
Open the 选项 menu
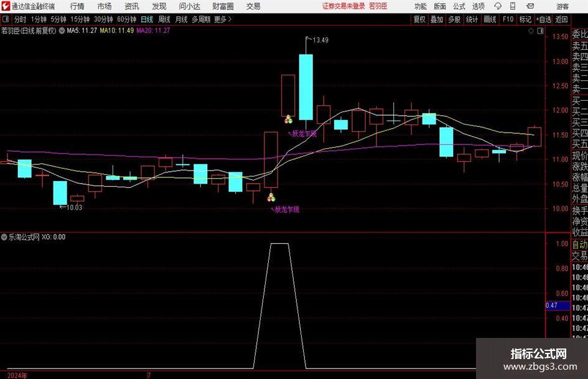pos(478,6)
